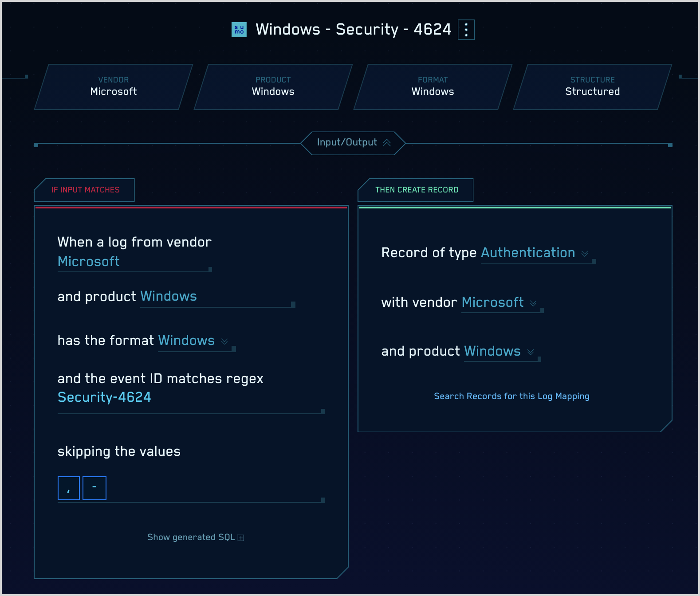Open the record type Authentication dropdown

tap(585, 253)
